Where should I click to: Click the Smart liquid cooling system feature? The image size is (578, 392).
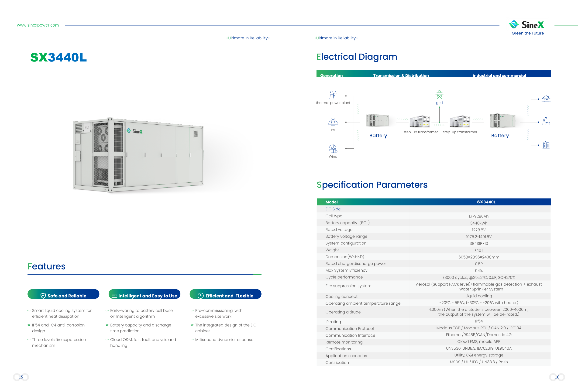click(62, 314)
